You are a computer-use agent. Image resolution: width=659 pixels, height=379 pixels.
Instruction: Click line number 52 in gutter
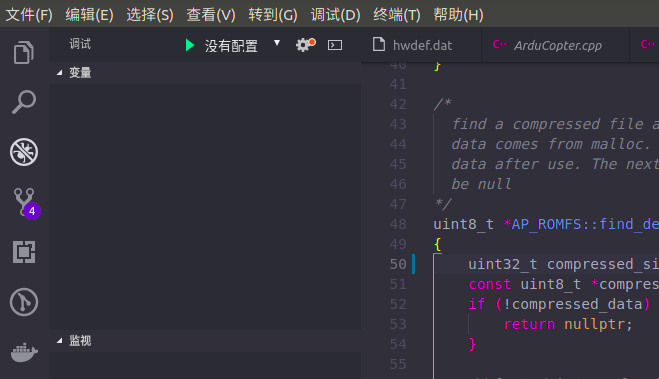pos(398,304)
